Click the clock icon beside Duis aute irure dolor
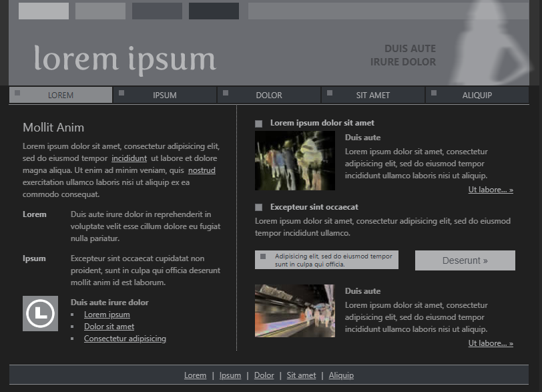 point(40,313)
